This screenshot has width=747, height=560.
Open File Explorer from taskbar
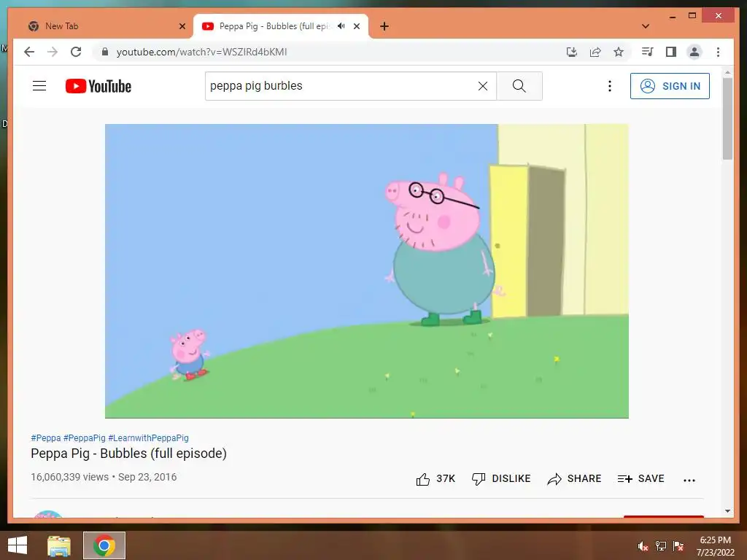point(59,545)
